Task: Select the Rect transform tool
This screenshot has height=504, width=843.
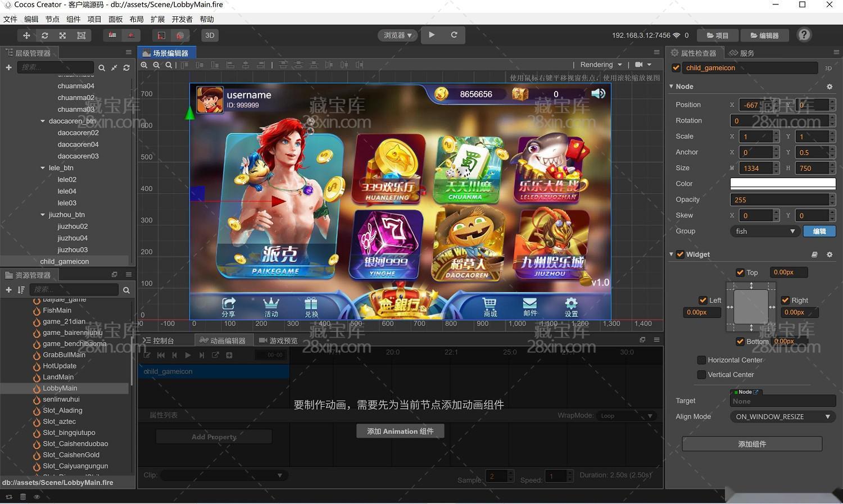Action: (x=80, y=35)
